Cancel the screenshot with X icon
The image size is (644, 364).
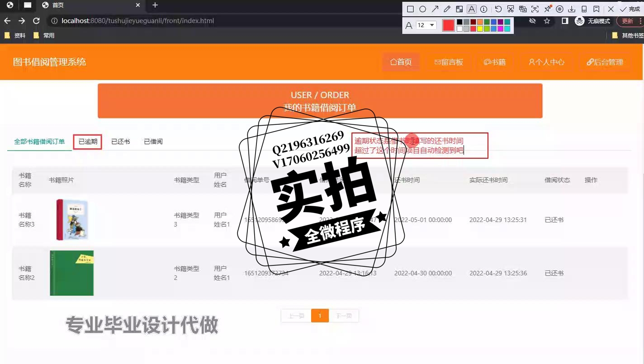[x=611, y=9]
